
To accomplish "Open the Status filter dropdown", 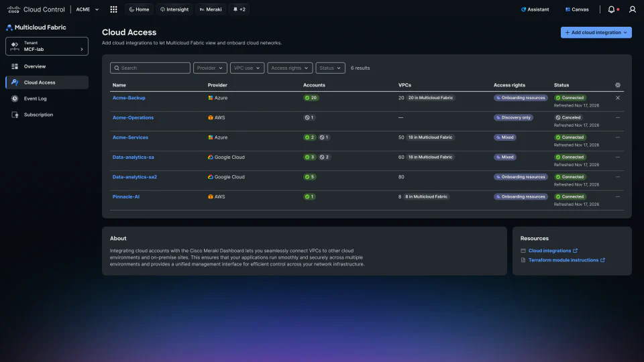I will 330,68.
